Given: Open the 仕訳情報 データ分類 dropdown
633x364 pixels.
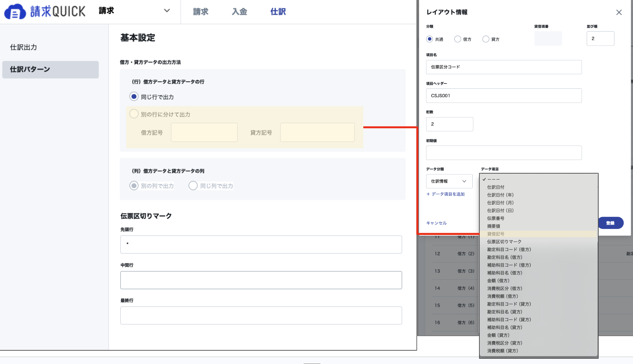Looking at the screenshot, I should (449, 181).
